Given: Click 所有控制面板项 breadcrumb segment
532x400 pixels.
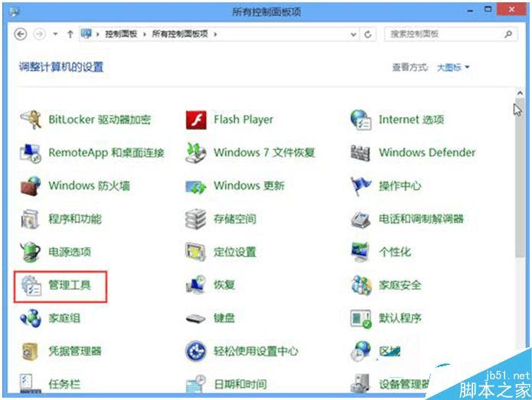Looking at the screenshot, I should 180,34.
